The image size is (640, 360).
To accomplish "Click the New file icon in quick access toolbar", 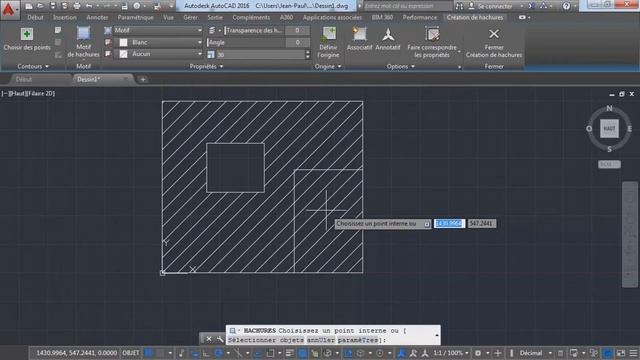I will coord(29,6).
